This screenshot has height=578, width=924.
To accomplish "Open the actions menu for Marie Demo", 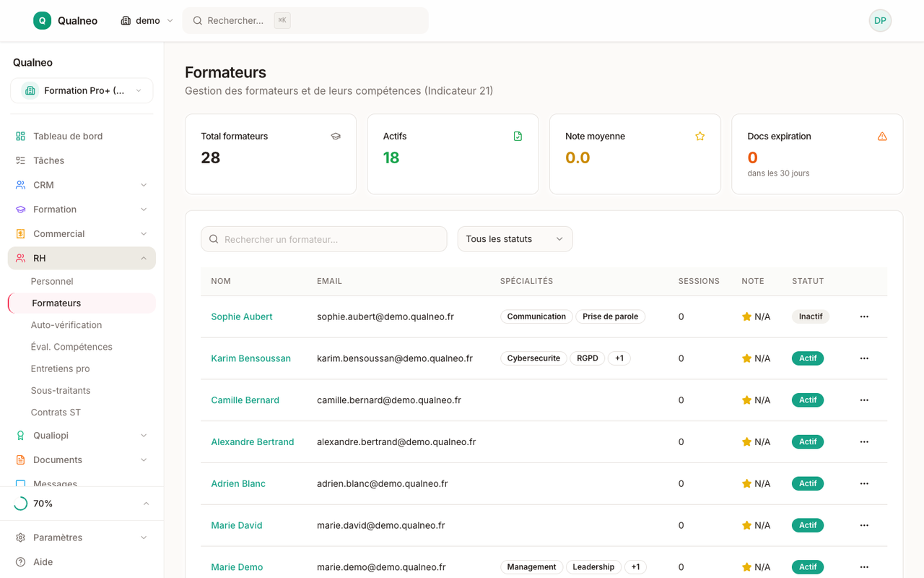I will (864, 567).
